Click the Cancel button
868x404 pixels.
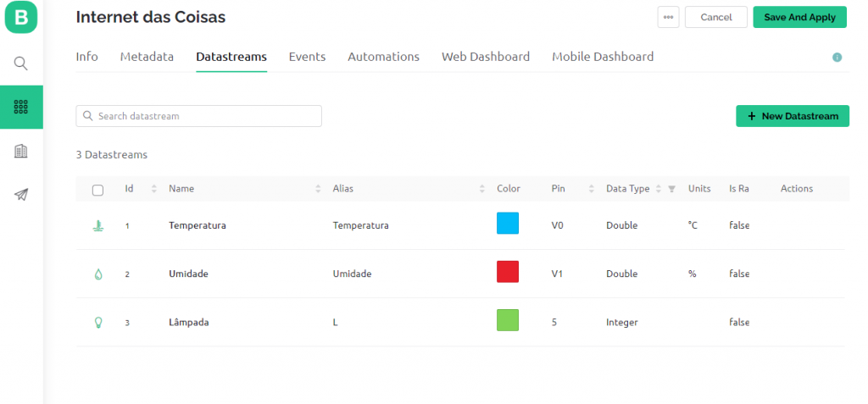click(x=716, y=17)
